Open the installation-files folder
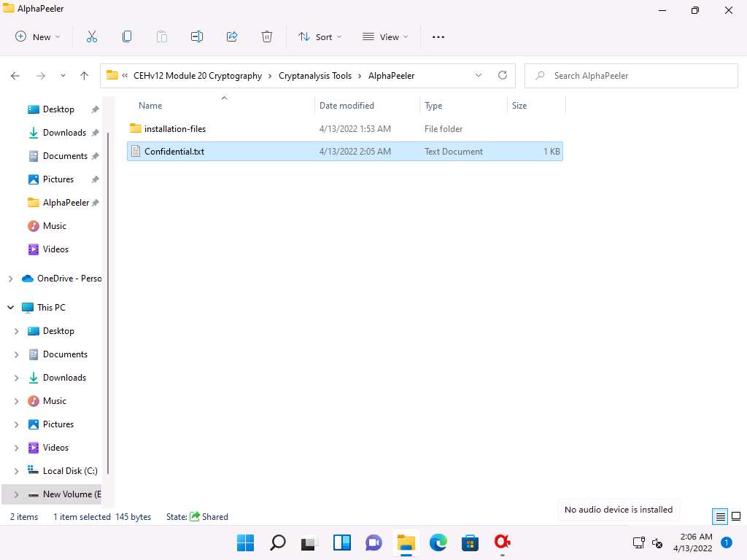Image resolution: width=747 pixels, height=560 pixels. [x=175, y=129]
